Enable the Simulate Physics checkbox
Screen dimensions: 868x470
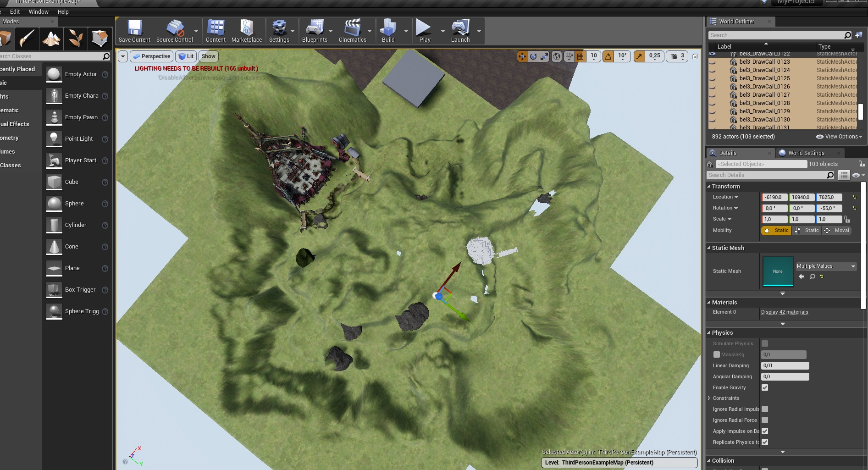coord(765,343)
